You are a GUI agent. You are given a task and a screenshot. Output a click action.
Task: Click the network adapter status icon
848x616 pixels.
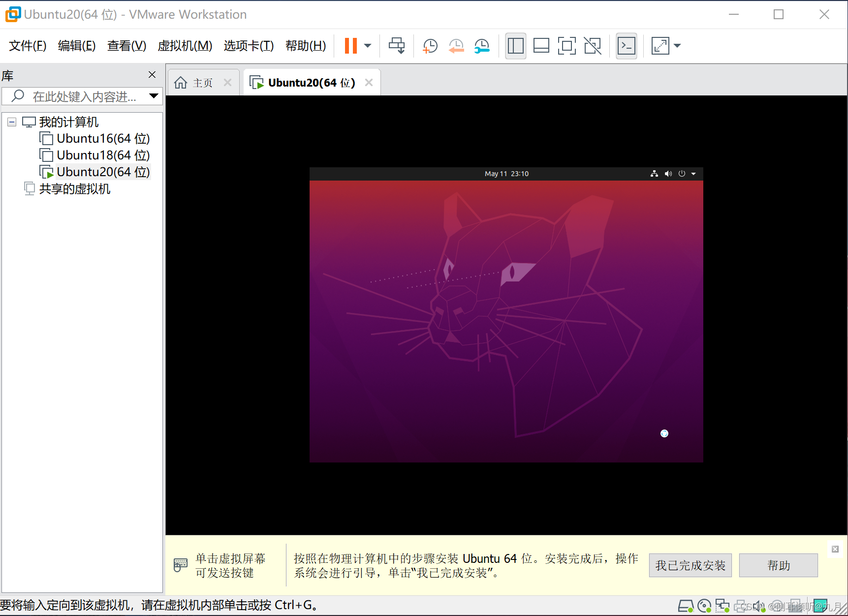pyautogui.click(x=722, y=606)
